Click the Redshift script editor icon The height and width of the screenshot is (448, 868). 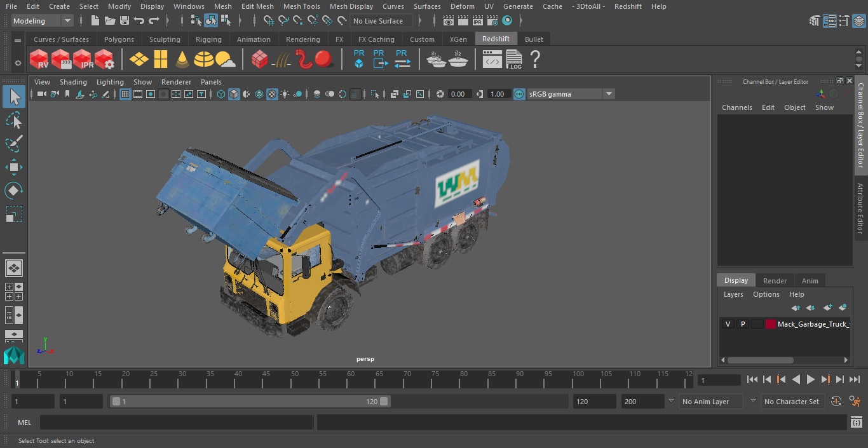492,60
